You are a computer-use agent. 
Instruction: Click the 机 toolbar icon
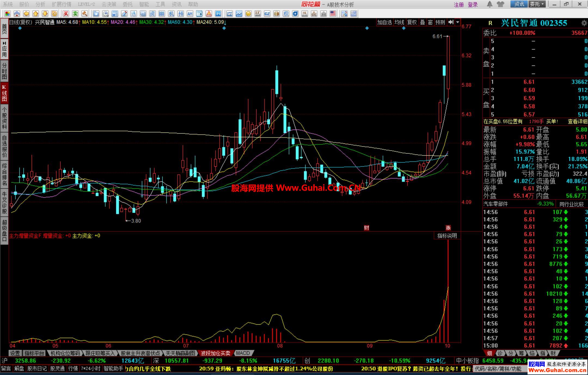171,14
